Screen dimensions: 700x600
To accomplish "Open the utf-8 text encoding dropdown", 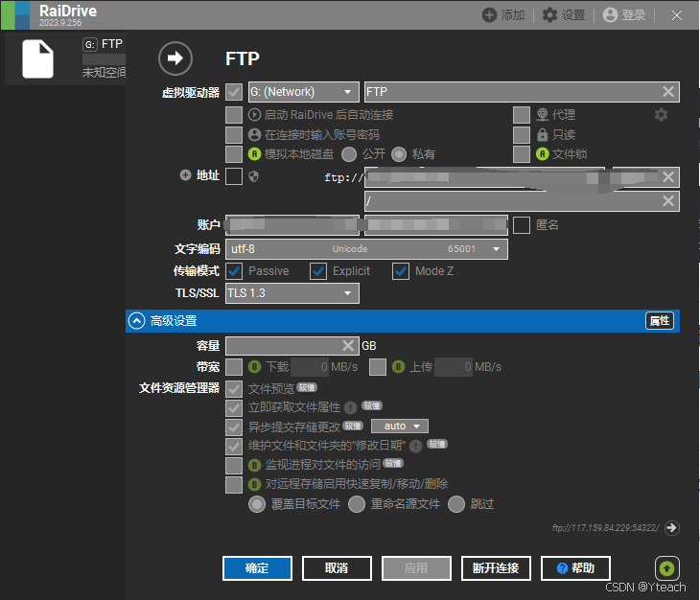I will tap(366, 249).
